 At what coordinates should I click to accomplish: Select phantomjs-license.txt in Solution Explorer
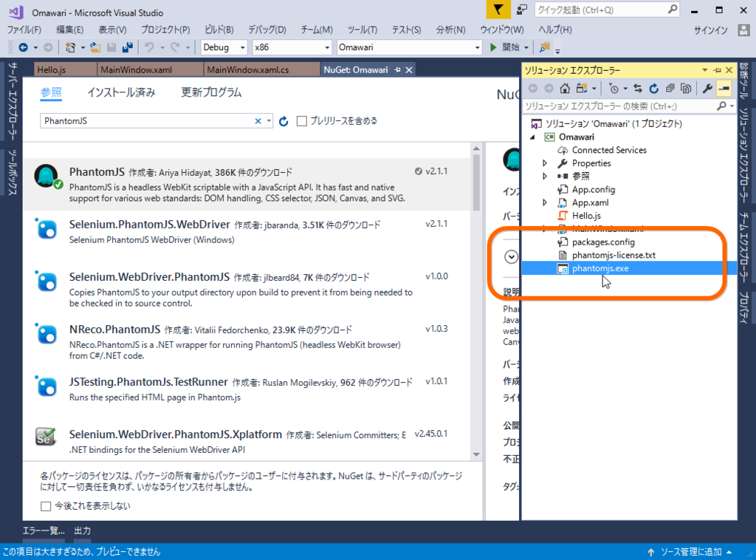point(614,255)
